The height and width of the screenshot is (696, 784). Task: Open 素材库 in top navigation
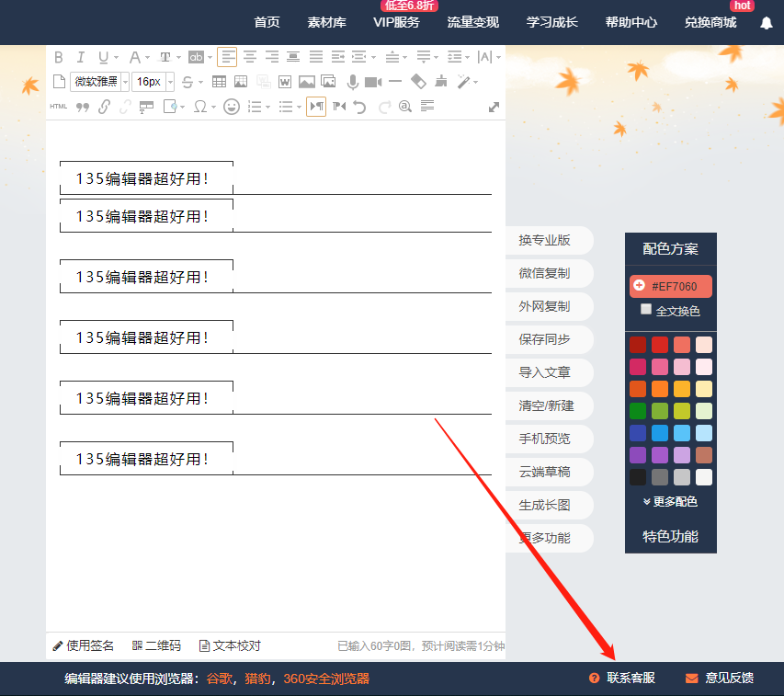point(326,22)
